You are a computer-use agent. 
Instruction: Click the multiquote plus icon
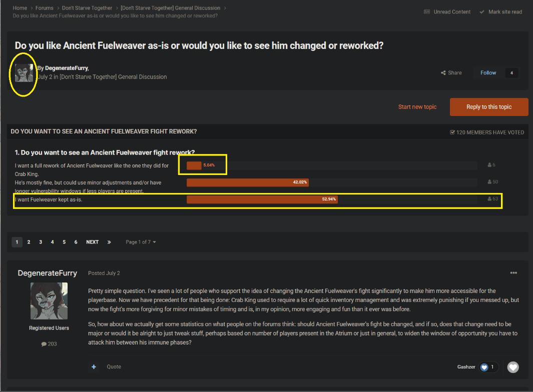coord(94,367)
